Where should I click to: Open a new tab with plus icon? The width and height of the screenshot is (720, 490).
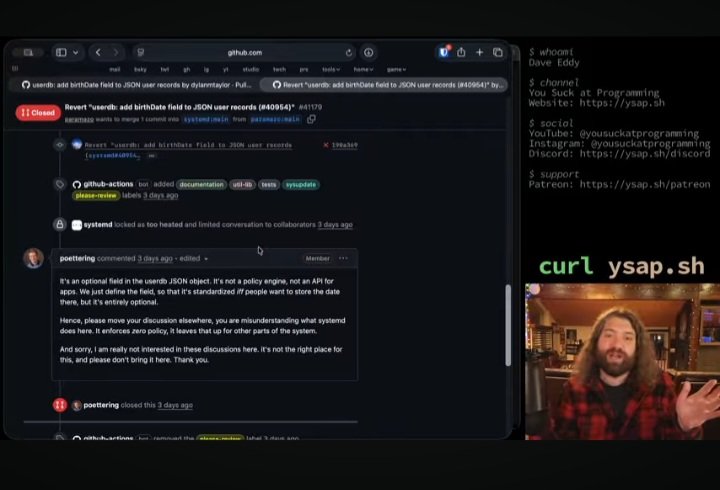(x=479, y=52)
